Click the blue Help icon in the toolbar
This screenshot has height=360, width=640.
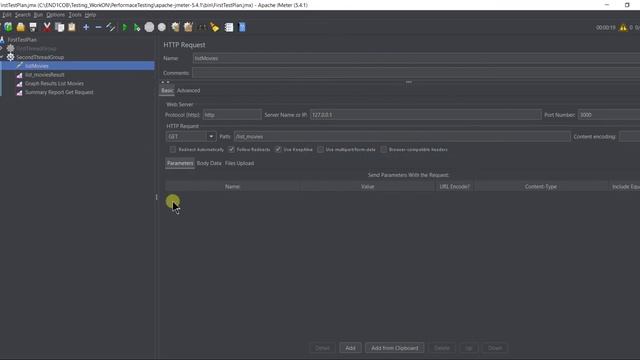point(242,27)
